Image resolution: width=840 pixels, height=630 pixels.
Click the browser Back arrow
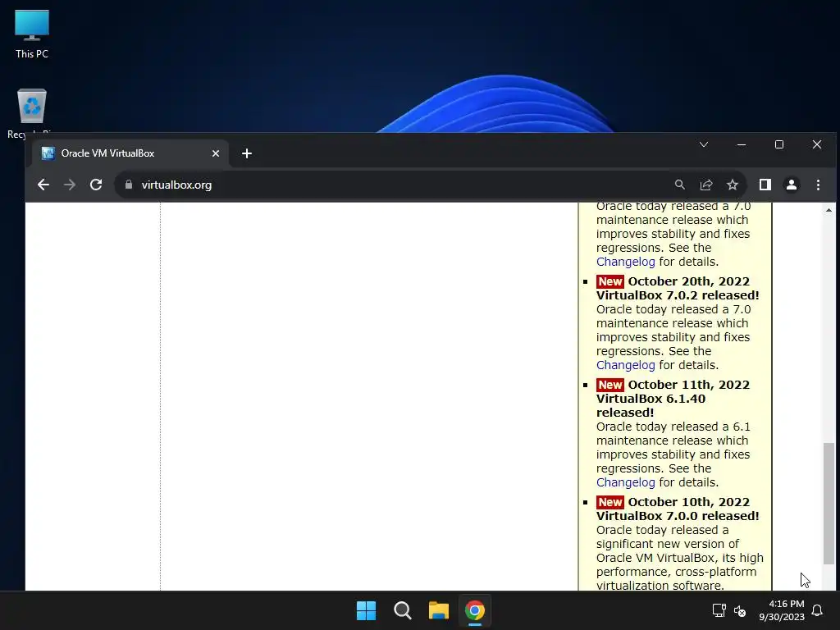pos(43,185)
